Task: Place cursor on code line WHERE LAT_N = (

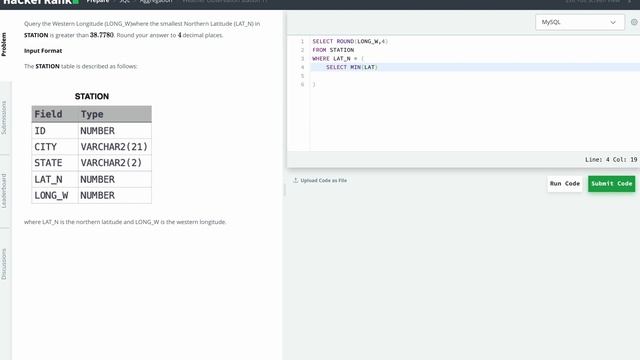Action: tap(338, 59)
